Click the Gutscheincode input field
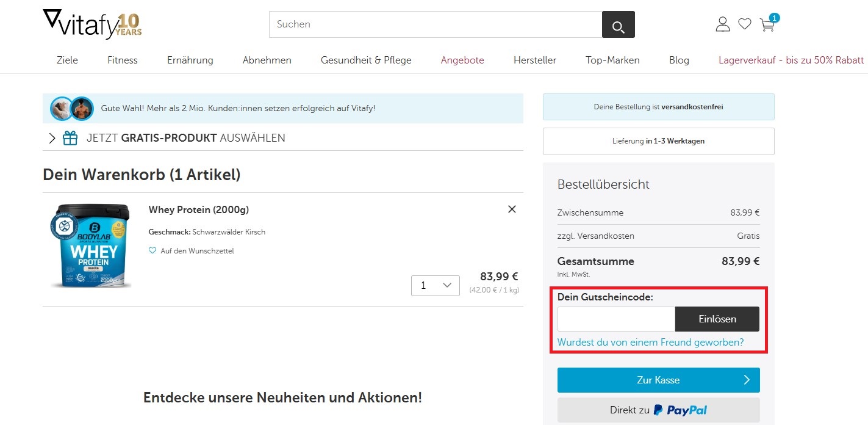The image size is (868, 425). click(x=616, y=319)
